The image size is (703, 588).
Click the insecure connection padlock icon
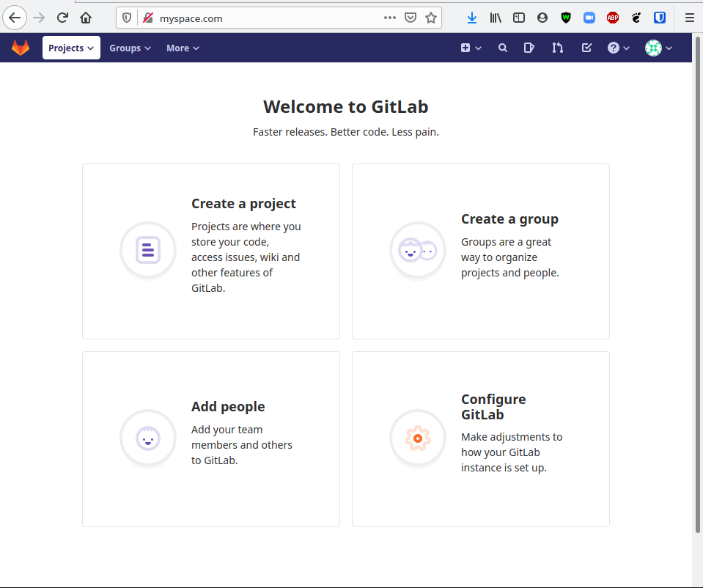[148, 18]
